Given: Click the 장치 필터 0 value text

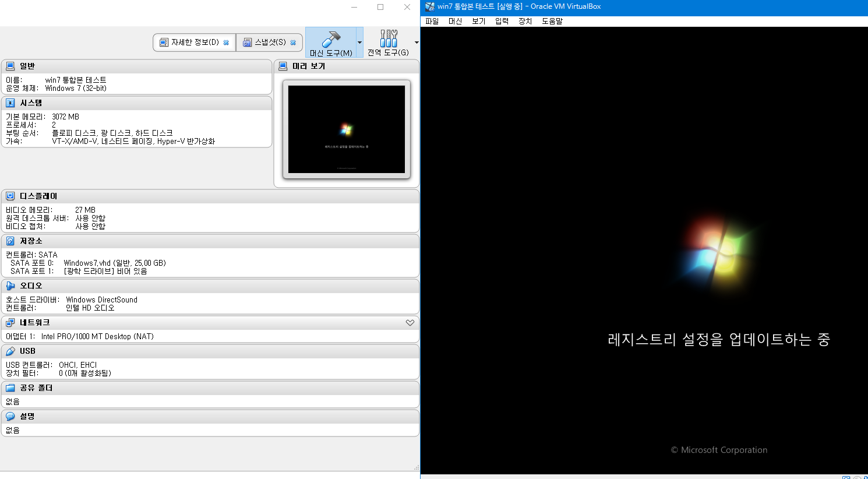Looking at the screenshot, I should (85, 373).
